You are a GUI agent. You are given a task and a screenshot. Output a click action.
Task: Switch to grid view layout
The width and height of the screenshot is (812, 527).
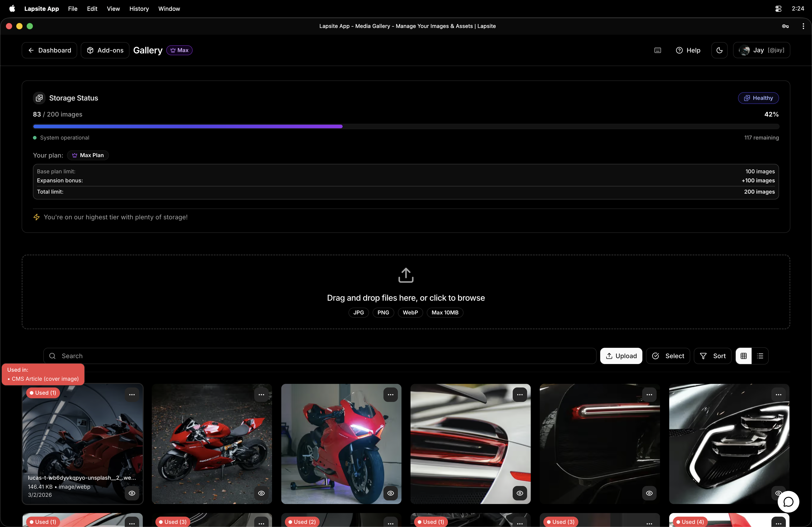743,356
